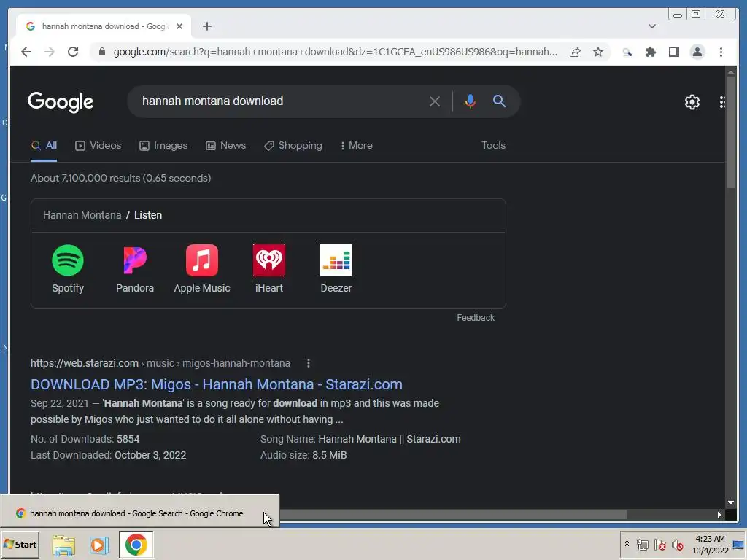Click the Chrome taskbar button
This screenshot has height=560, width=747.
[136, 545]
